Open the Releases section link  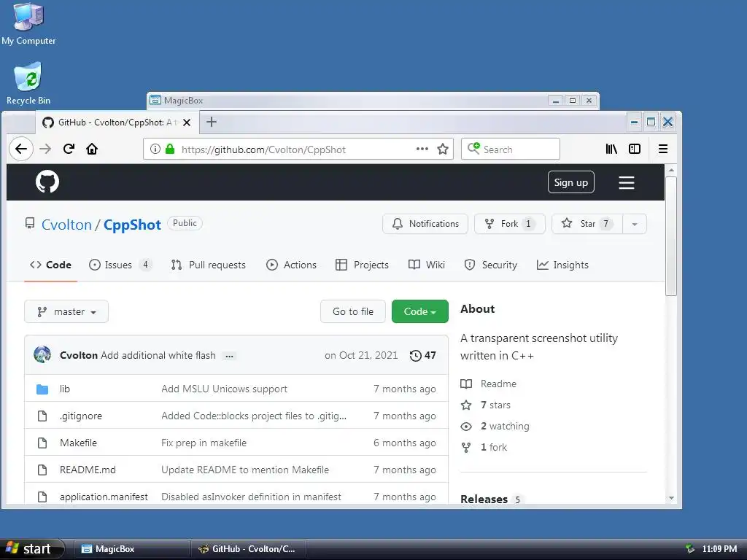point(484,499)
